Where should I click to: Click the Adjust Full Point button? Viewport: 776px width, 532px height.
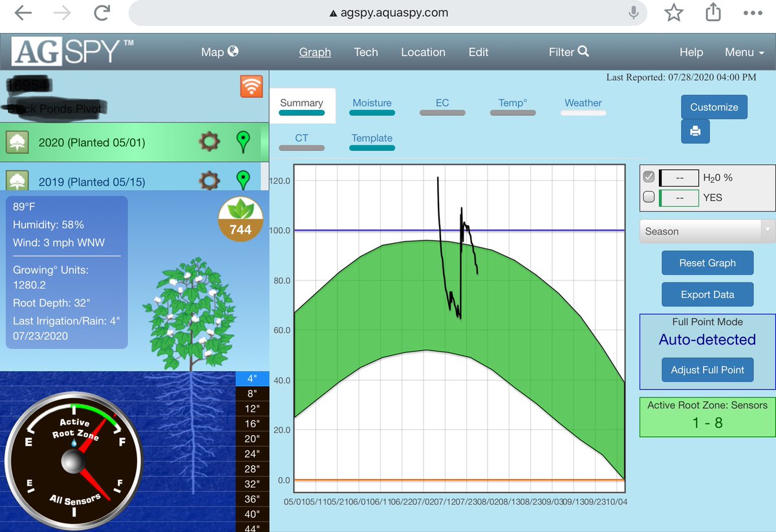707,370
